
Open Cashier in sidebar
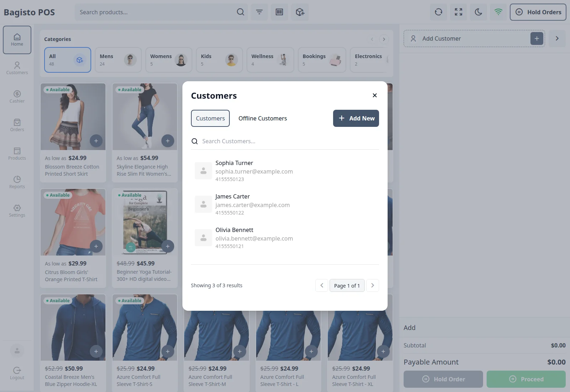(x=17, y=97)
